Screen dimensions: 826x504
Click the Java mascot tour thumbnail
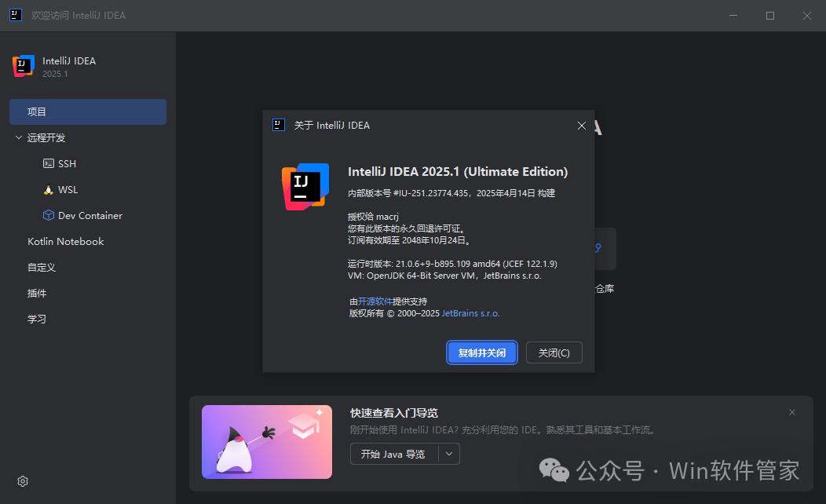tap(267, 442)
